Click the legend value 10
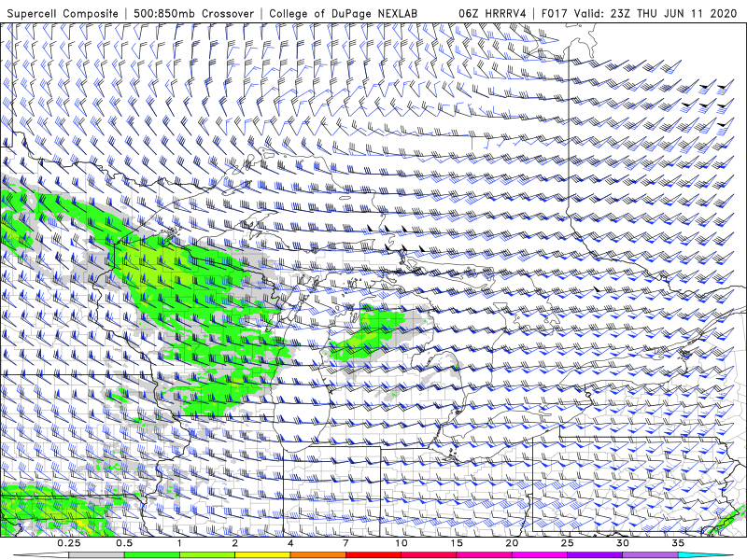 tap(402, 543)
